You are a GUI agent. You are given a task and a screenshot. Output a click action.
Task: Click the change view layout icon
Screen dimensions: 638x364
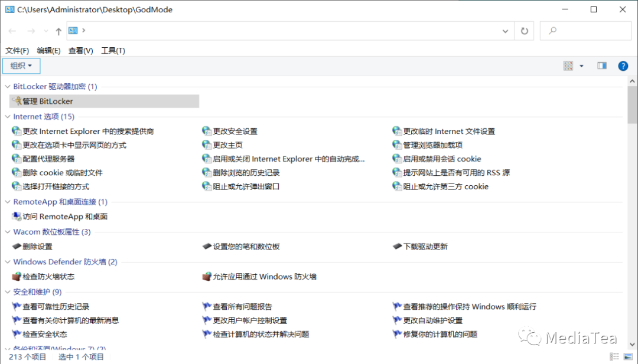568,66
